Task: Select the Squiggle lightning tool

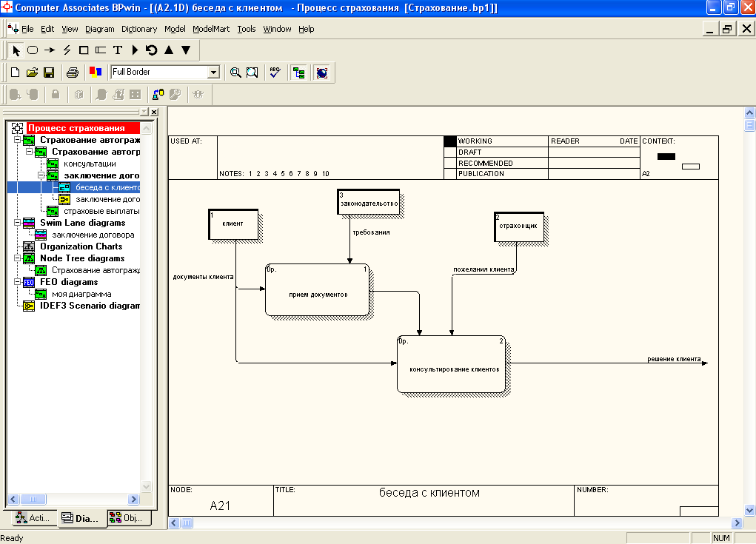Action: click(67, 50)
